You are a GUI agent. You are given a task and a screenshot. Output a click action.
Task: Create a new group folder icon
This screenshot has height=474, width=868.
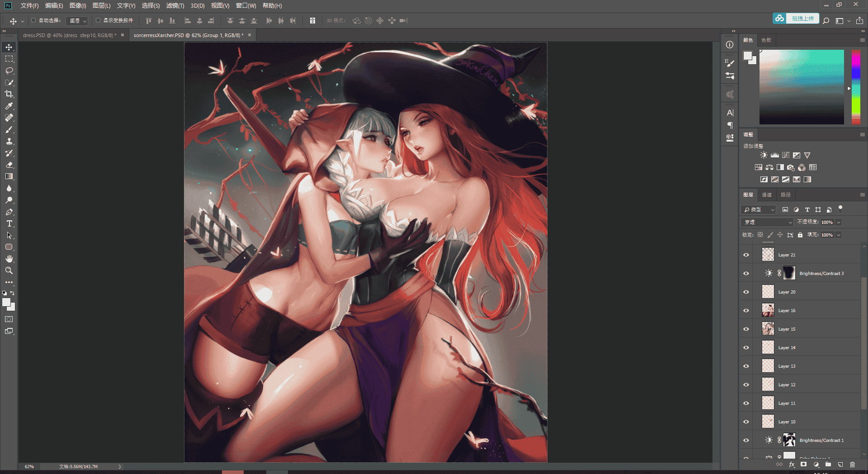tap(828, 465)
